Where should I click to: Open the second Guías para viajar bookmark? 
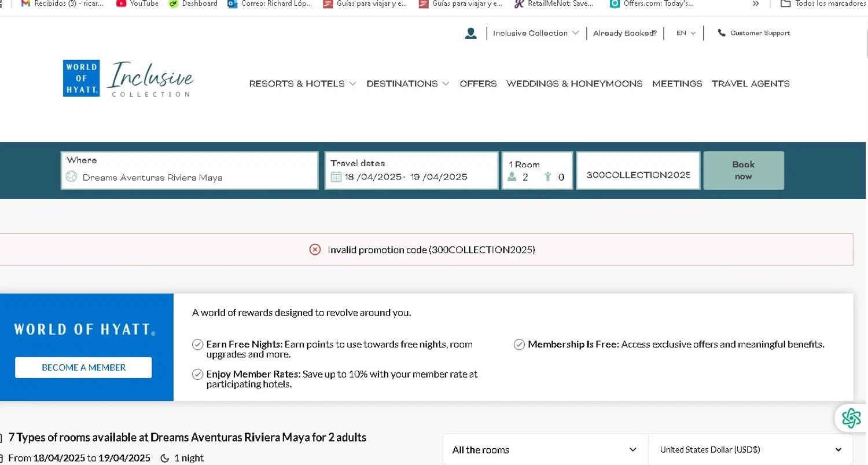click(x=459, y=3)
